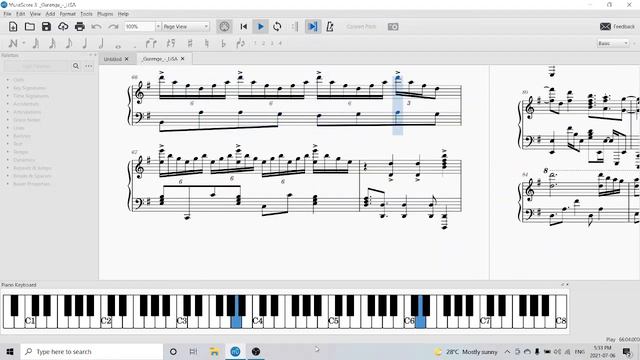The image size is (640, 360).
Task: Apply a sharp accidental
Action: [x=190, y=43]
